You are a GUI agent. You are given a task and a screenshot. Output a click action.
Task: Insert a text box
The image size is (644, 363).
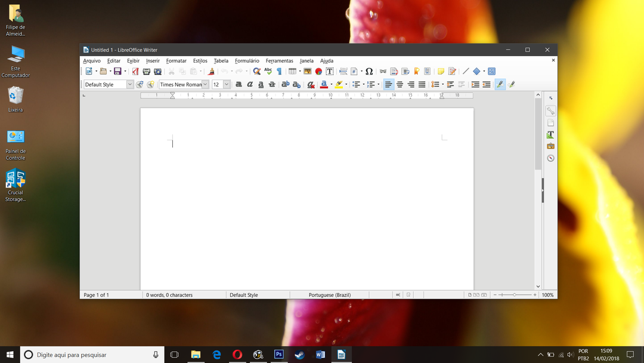pos(330,71)
